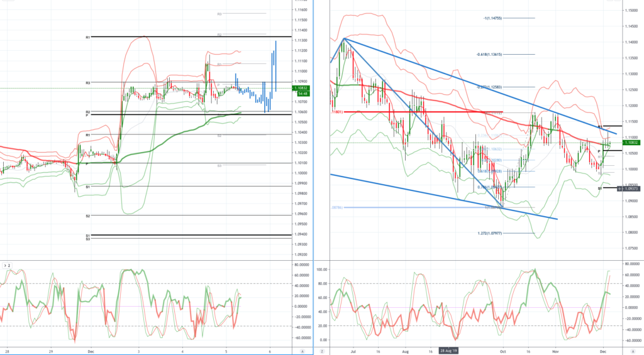Viewport: 644px width, 355px height.
Task: Toggle auto-scale A button on left chart
Action: click(x=303, y=351)
